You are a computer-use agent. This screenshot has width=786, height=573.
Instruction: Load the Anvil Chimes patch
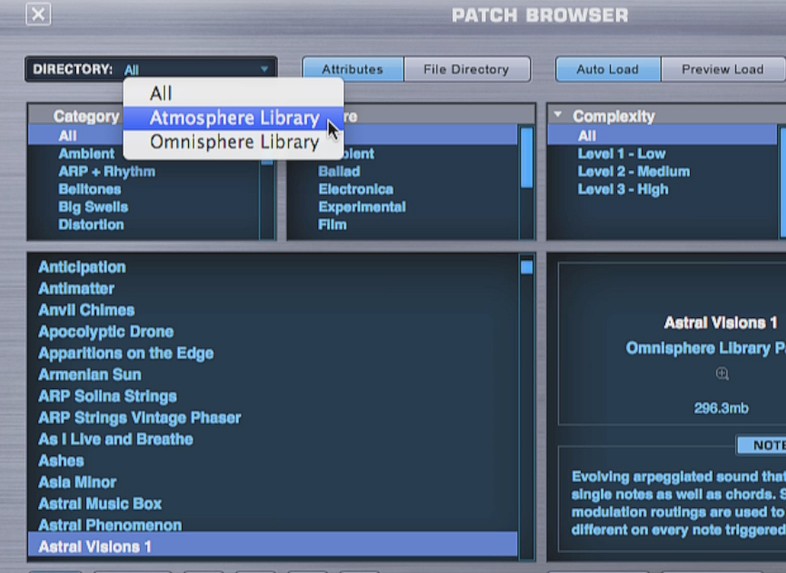point(87,310)
